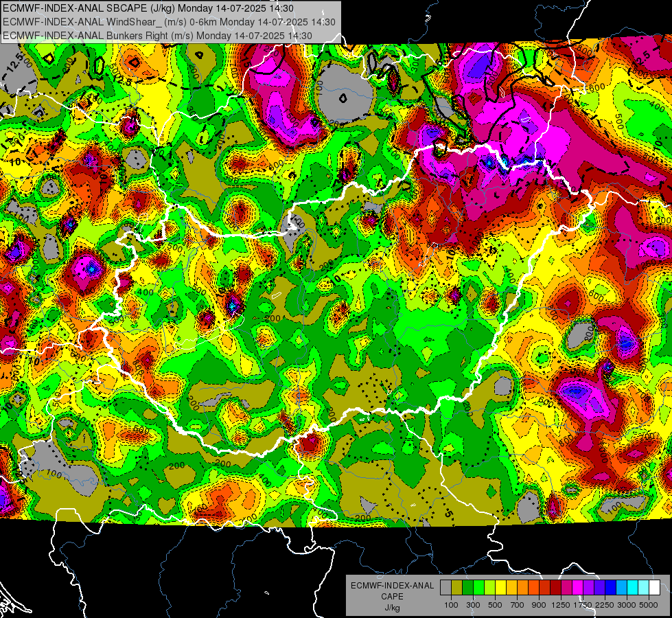Click the 5000 value under the legend
The width and height of the screenshot is (672, 618).
click(649, 605)
